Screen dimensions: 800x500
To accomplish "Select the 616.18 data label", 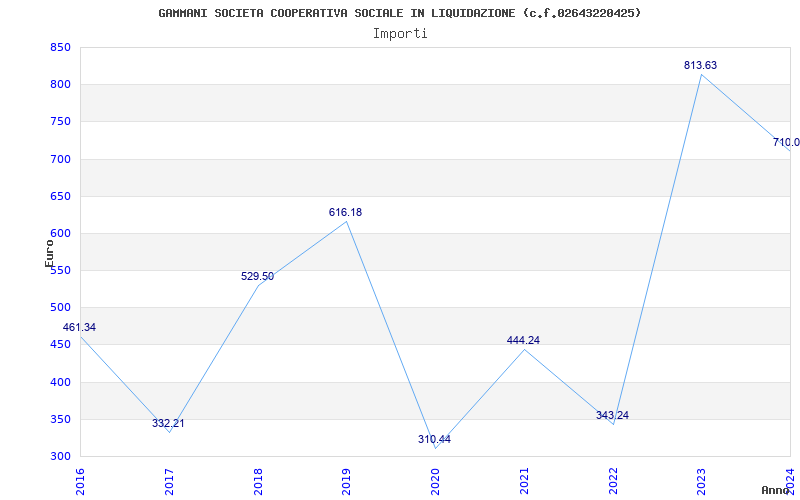I will 345,212.
